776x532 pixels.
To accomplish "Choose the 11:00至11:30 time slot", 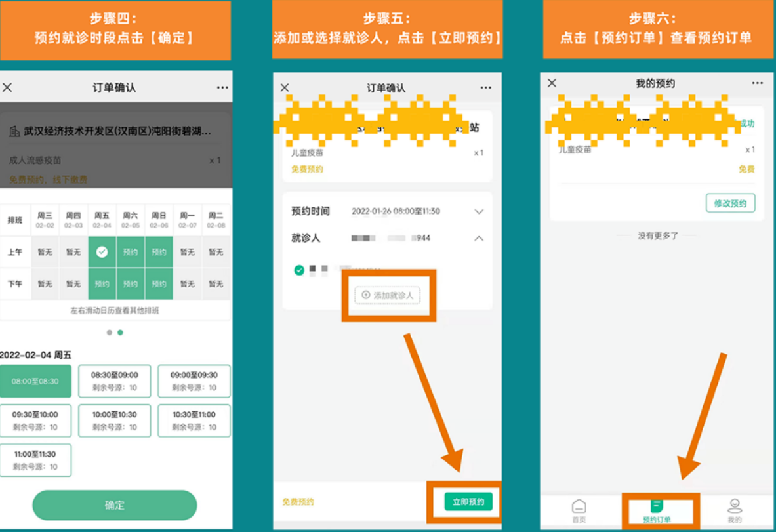I will tap(35, 460).
